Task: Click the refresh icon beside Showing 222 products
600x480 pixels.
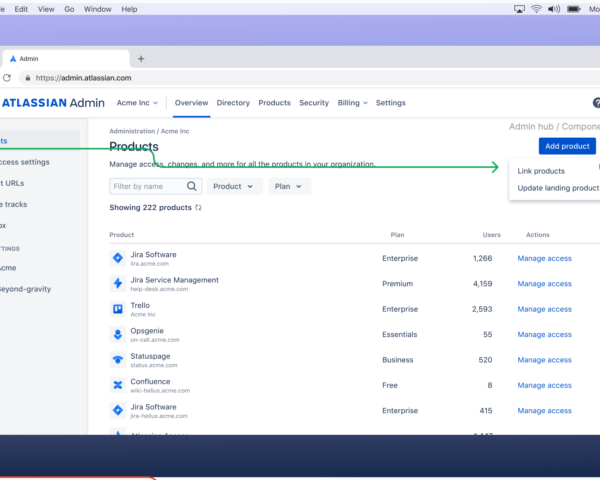Action: [x=198, y=208]
